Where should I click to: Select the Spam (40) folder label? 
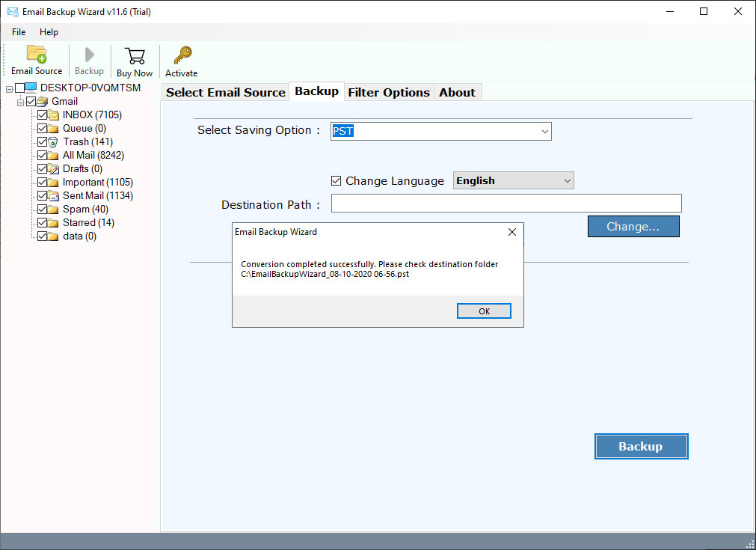pos(86,210)
